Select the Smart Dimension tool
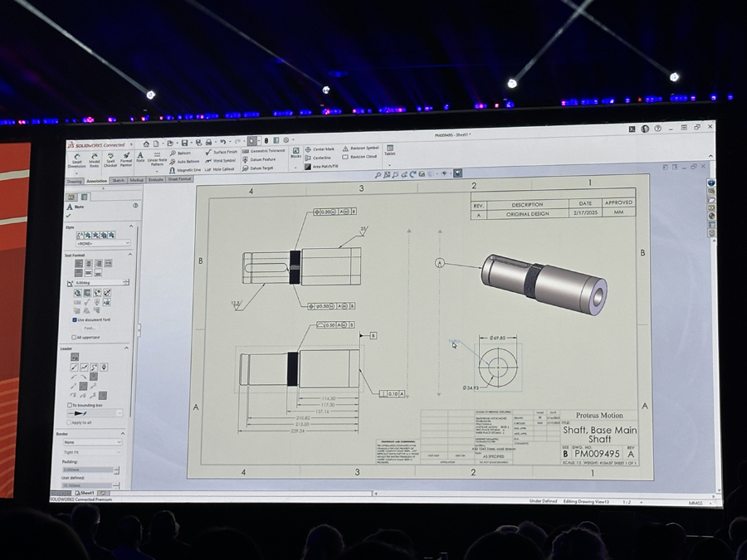Screen dimensions: 747x560 pos(77,158)
